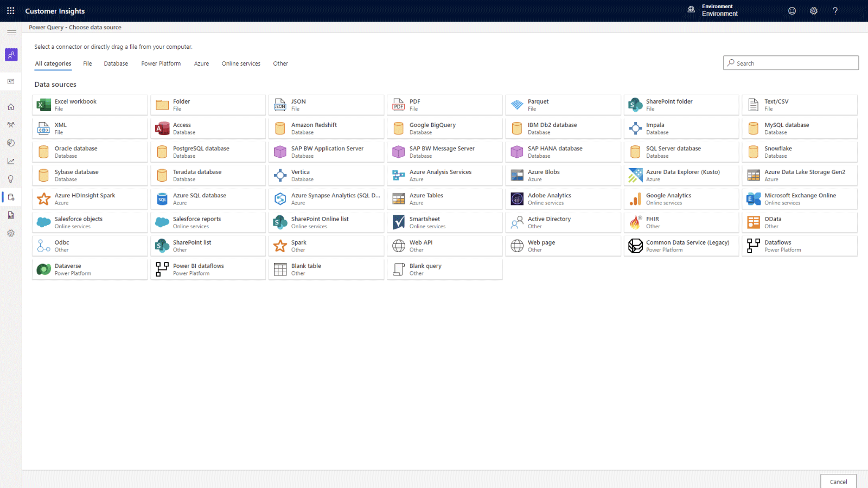868x488 pixels.
Task: Switch to the Database category tab
Action: pos(116,63)
